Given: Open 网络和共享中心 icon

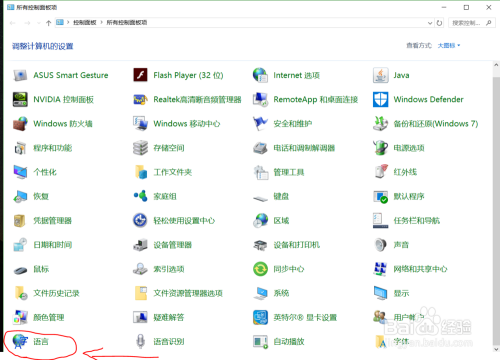Looking at the screenshot, I should [x=380, y=269].
